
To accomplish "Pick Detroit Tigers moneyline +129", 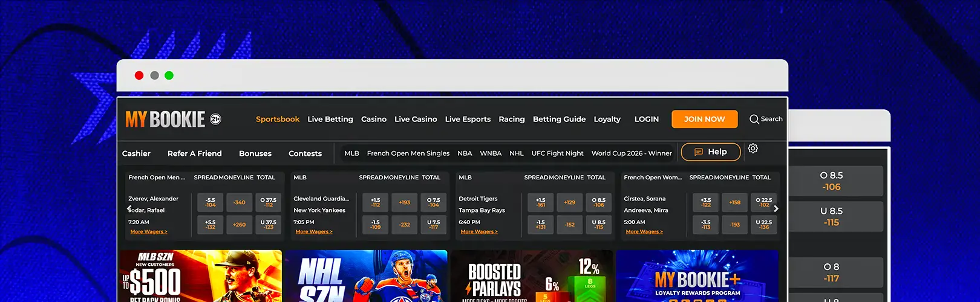I will 570,202.
